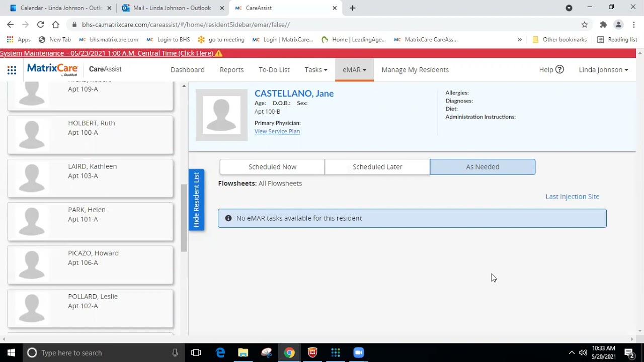The height and width of the screenshot is (362, 644).
Task: Show hidden system tray icons
Action: pos(572,352)
